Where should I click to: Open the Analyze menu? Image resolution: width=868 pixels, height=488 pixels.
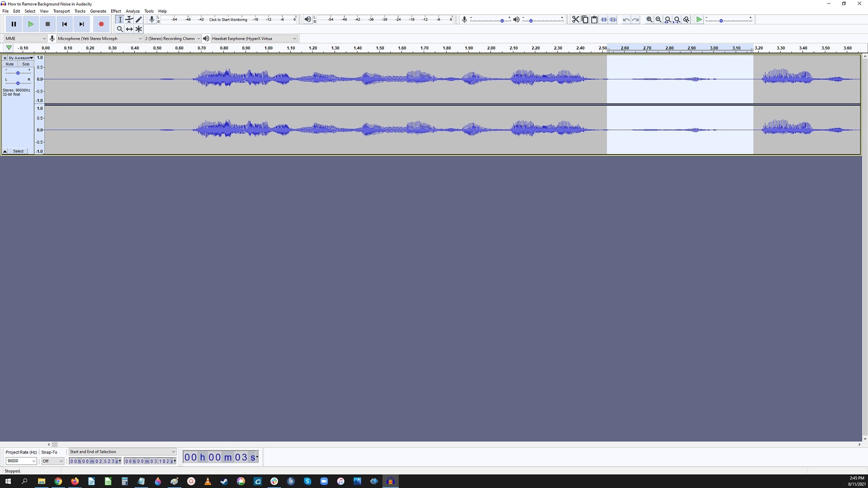(132, 11)
